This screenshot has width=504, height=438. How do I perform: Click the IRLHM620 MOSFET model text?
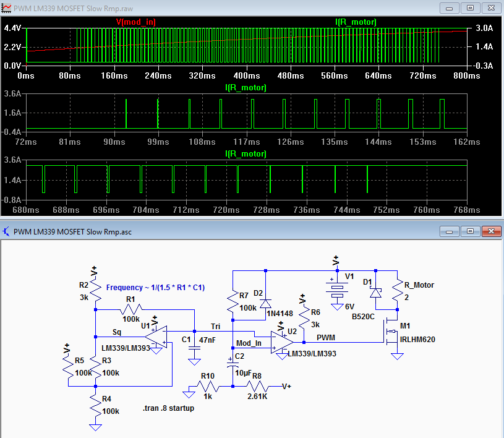[x=417, y=339]
